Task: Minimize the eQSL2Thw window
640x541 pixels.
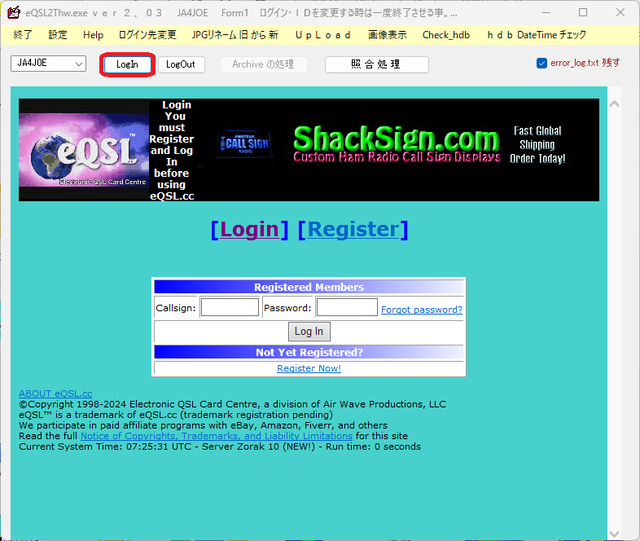Action: (x=546, y=13)
